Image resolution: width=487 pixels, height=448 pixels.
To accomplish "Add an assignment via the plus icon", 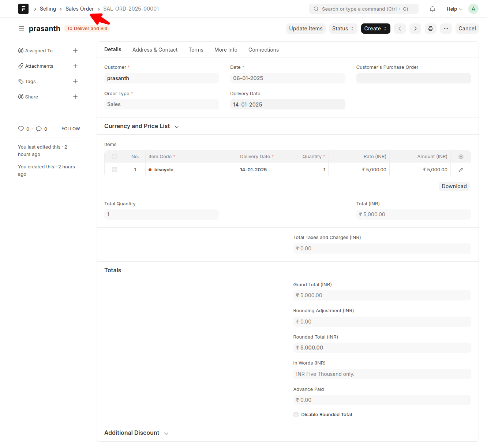I will tap(75, 51).
